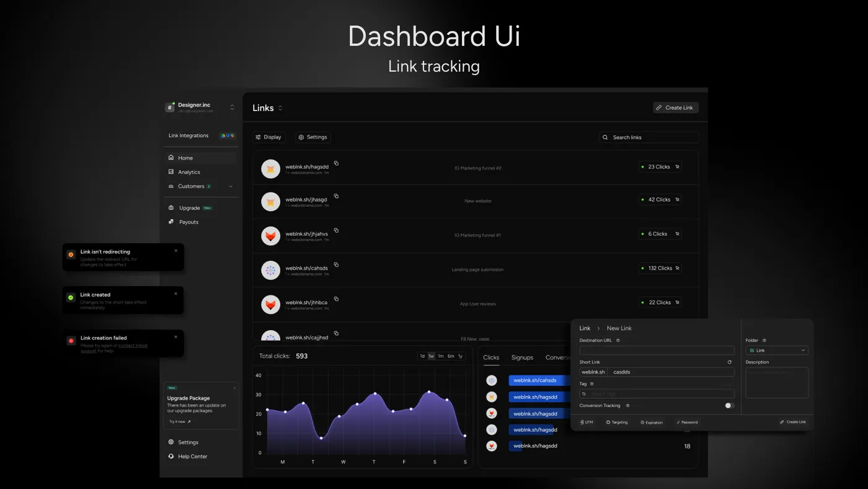Click the Description text area
Image resolution: width=868 pixels, height=489 pixels.
[x=777, y=382]
